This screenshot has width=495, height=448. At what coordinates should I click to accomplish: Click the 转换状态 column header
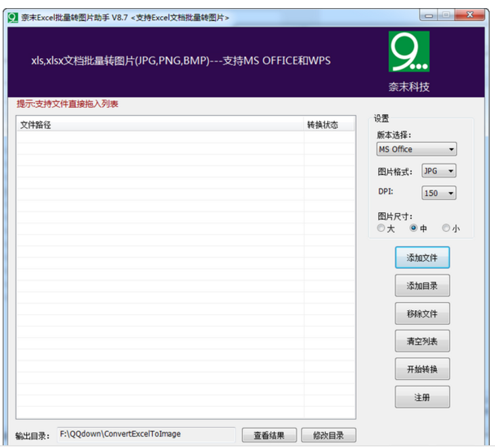pyautogui.click(x=329, y=124)
